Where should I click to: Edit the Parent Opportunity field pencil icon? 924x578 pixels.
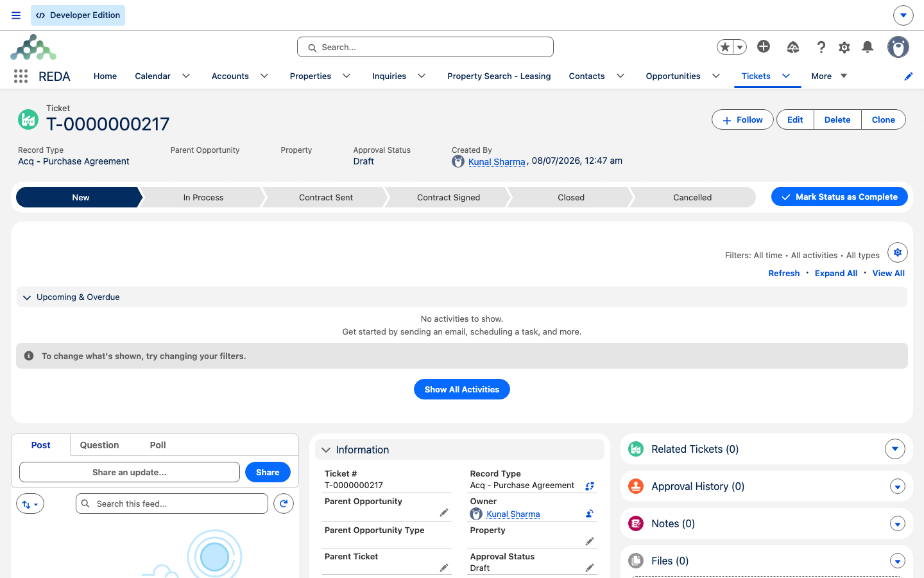(444, 512)
